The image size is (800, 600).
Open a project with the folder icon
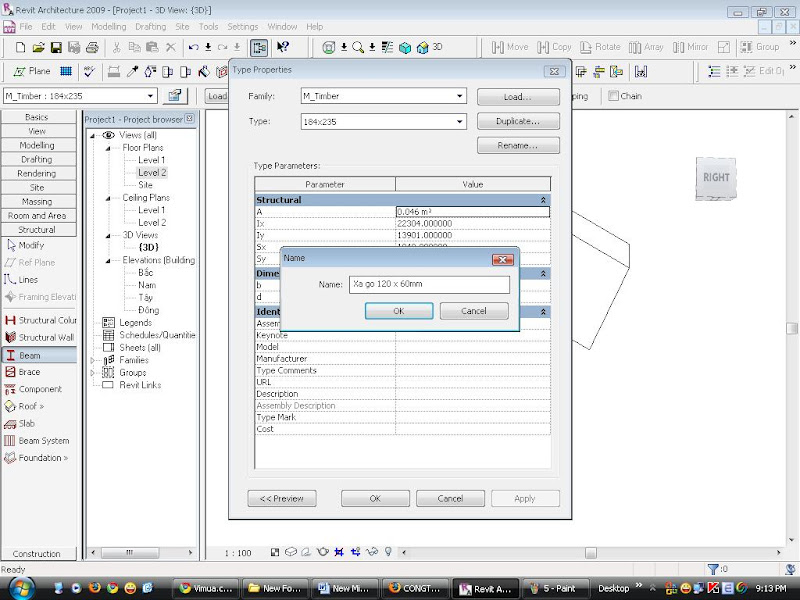38,47
